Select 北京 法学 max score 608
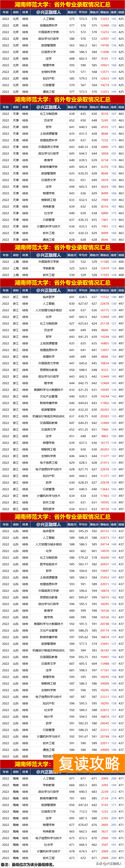Image resolution: width=125 pixels, height=868 pixels. (72, 59)
